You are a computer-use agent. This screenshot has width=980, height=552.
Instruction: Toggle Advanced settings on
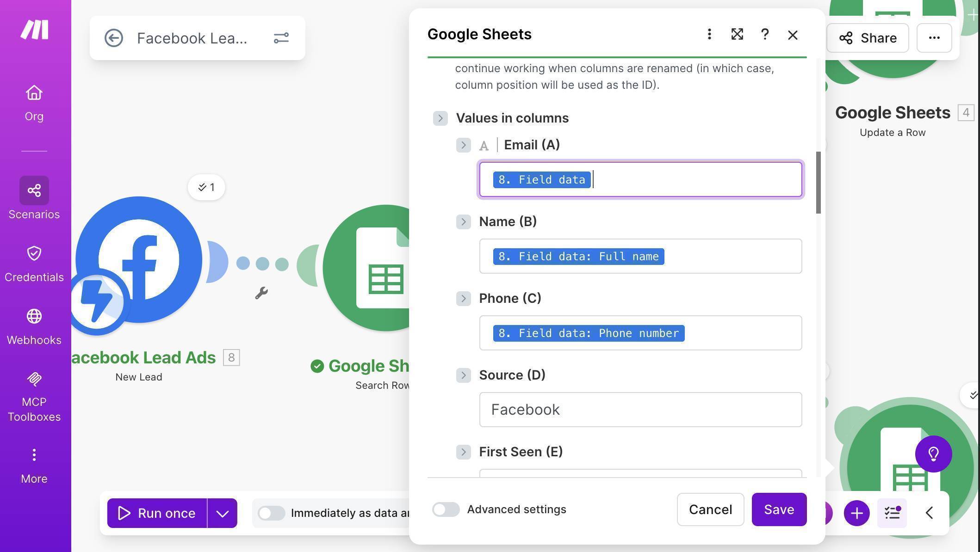coord(446,509)
